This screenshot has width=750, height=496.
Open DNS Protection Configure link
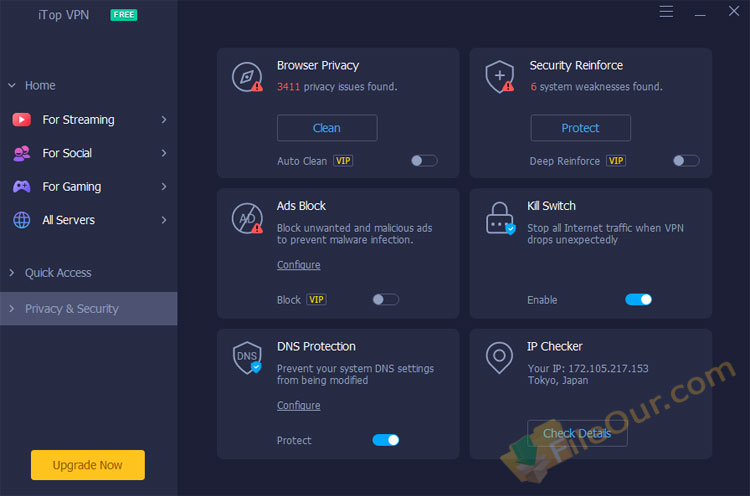click(x=298, y=405)
